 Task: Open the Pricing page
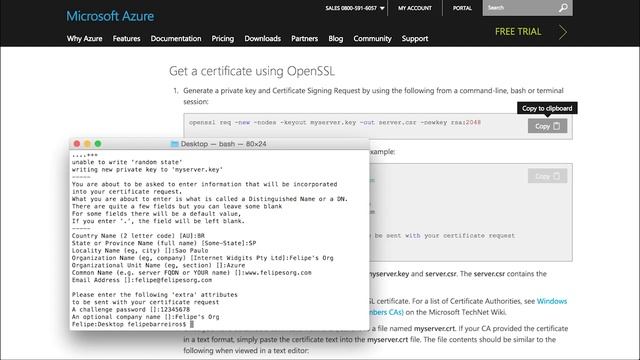pyautogui.click(x=222, y=38)
